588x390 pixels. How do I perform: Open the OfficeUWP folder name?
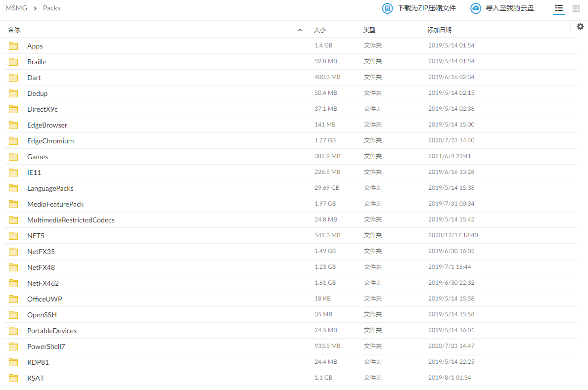point(45,299)
